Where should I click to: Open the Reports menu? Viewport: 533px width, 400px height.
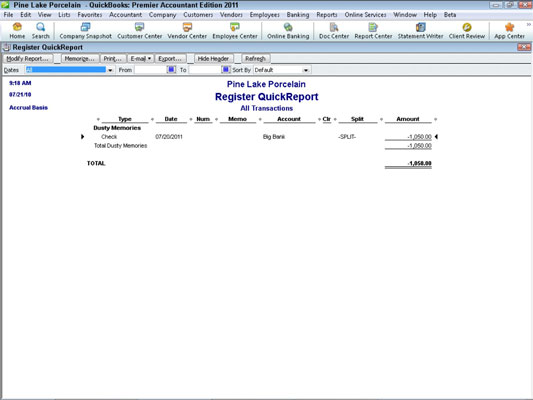tap(327, 15)
